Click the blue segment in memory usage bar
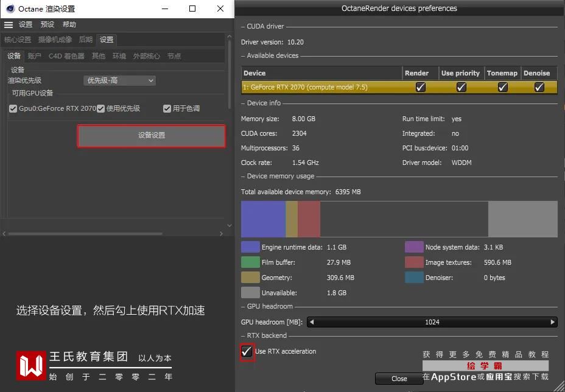This screenshot has height=392, width=565. (263, 219)
